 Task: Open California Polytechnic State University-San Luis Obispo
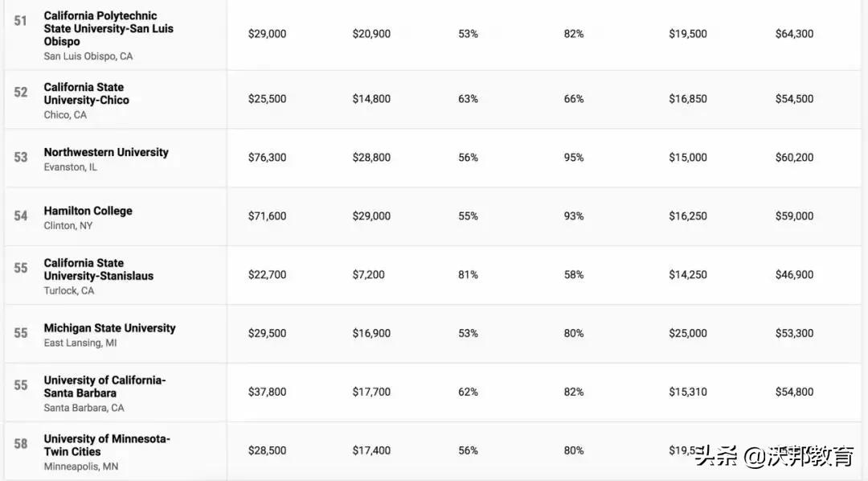[108, 28]
